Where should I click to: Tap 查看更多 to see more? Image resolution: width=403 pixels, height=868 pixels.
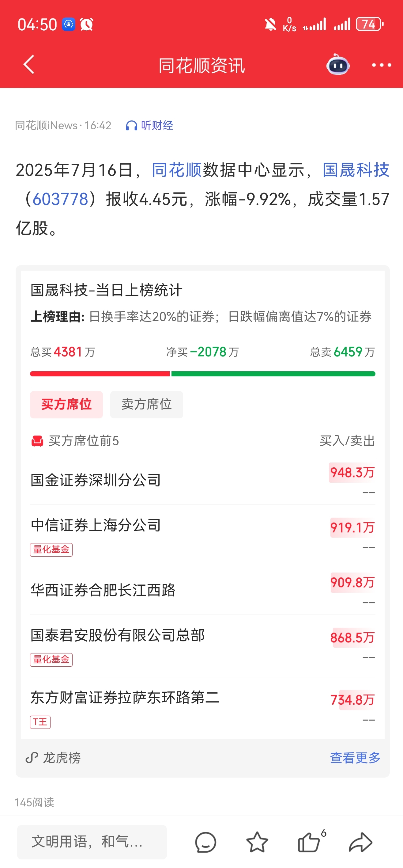[x=355, y=758]
